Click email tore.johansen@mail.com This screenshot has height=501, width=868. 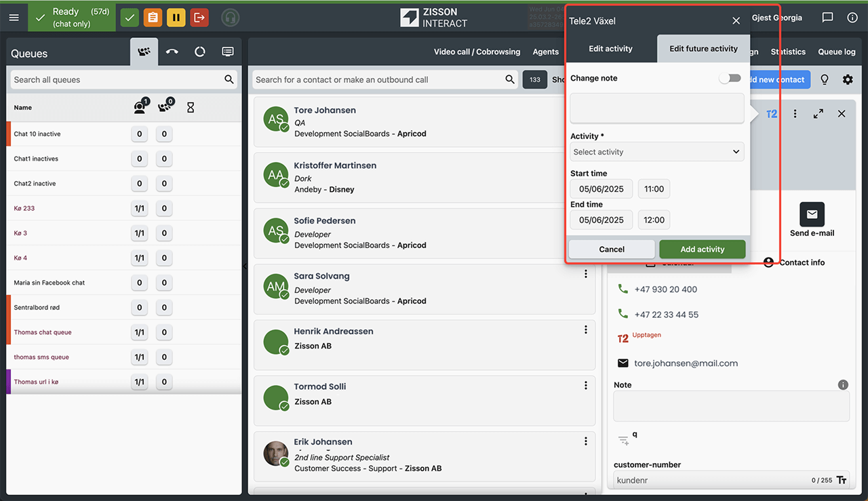686,363
